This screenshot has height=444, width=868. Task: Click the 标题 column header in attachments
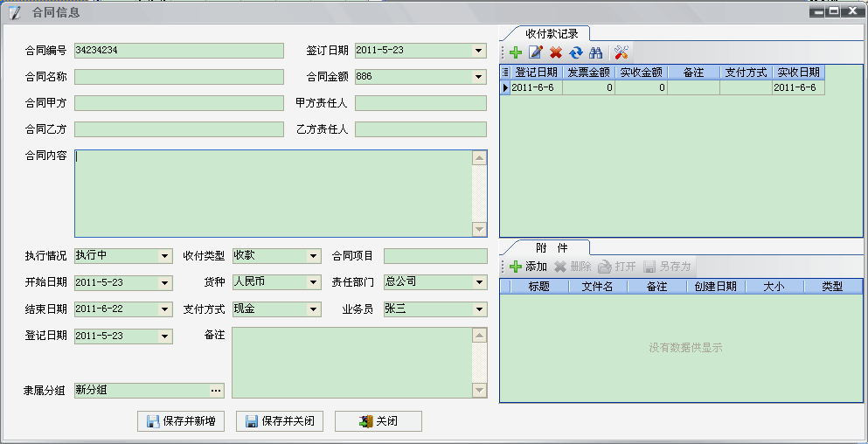coord(539,286)
